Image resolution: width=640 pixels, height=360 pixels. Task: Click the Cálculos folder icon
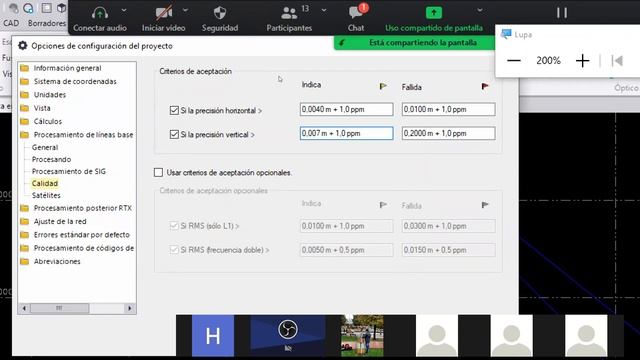24,122
